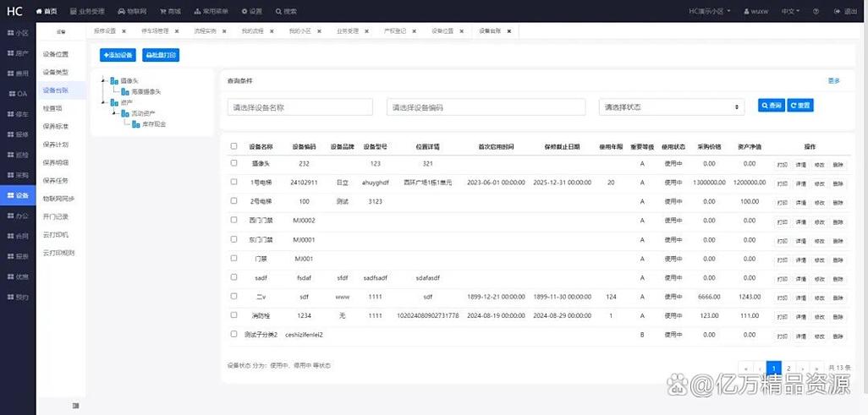The height and width of the screenshot is (415, 868).
Task: Open 云打印机 in the submenu
Action: coord(56,235)
